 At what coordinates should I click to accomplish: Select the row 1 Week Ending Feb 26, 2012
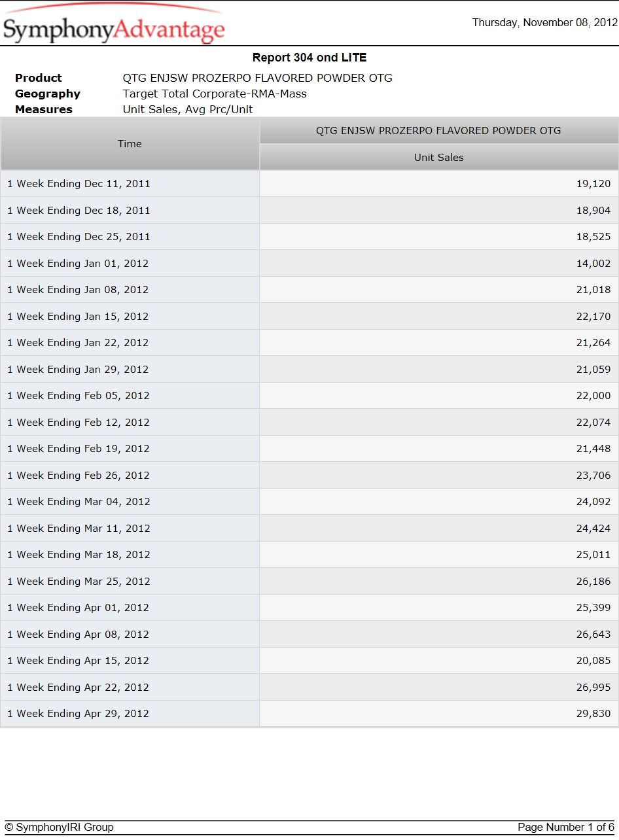(x=309, y=476)
